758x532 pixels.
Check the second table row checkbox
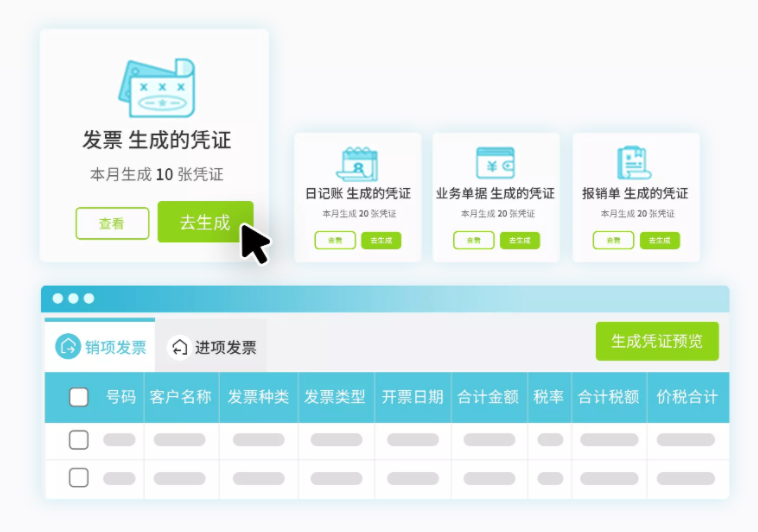[79, 478]
